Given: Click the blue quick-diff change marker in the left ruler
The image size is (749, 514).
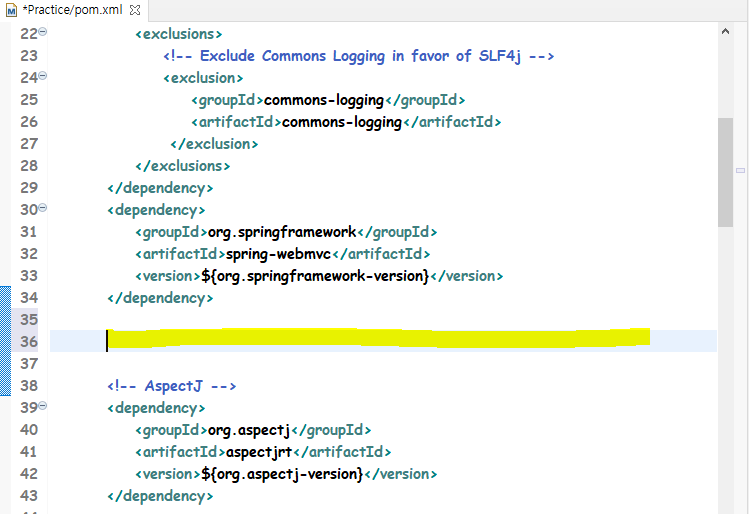Looking at the screenshot, I should pyautogui.click(x=5, y=341).
